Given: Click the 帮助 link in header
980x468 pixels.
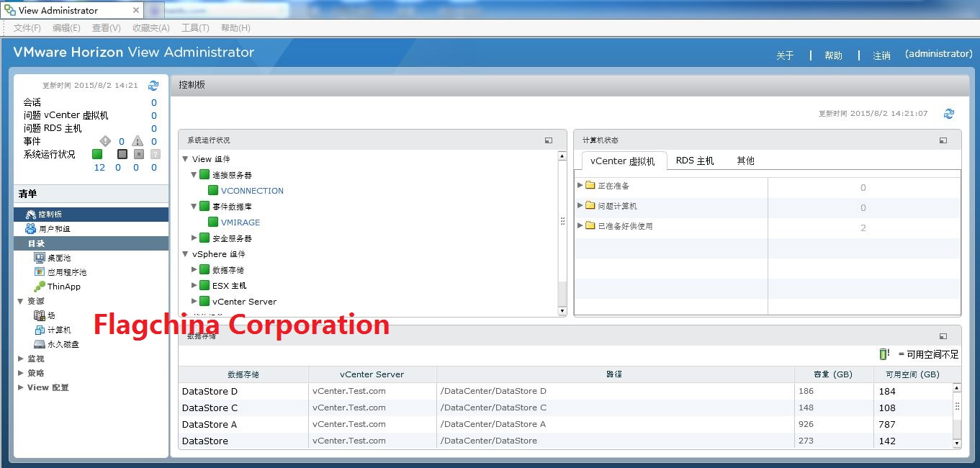Looking at the screenshot, I should [x=833, y=55].
